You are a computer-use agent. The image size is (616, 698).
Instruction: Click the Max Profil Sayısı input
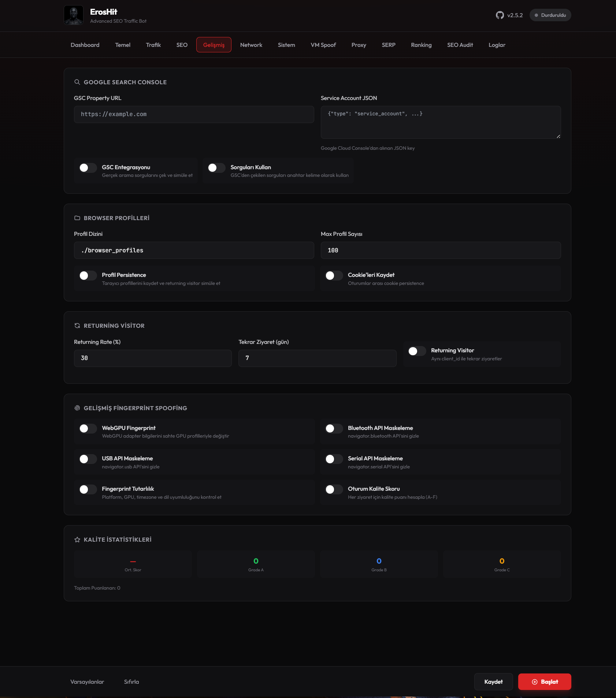(441, 250)
